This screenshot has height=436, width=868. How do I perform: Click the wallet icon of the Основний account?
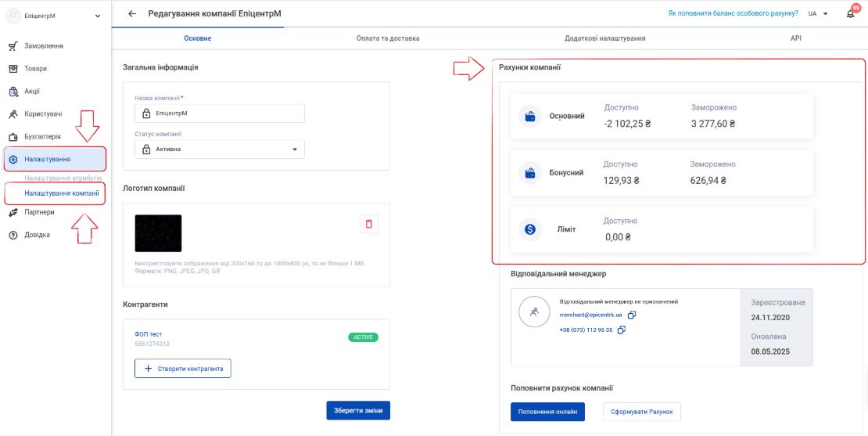(x=529, y=117)
